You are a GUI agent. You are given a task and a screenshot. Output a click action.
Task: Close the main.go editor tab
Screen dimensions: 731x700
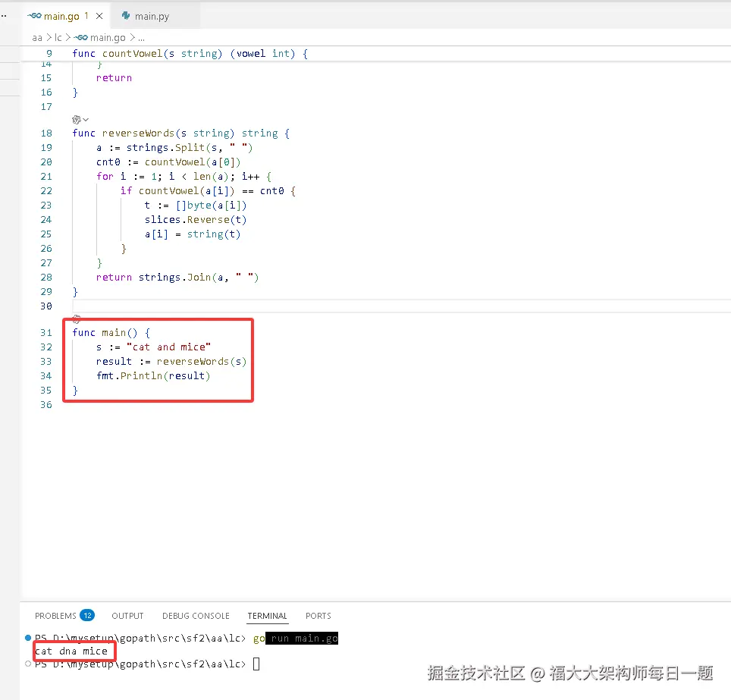pos(99,16)
